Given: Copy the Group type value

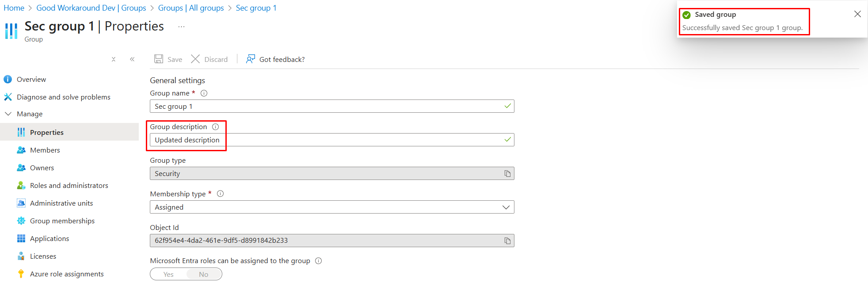Looking at the screenshot, I should pyautogui.click(x=507, y=174).
